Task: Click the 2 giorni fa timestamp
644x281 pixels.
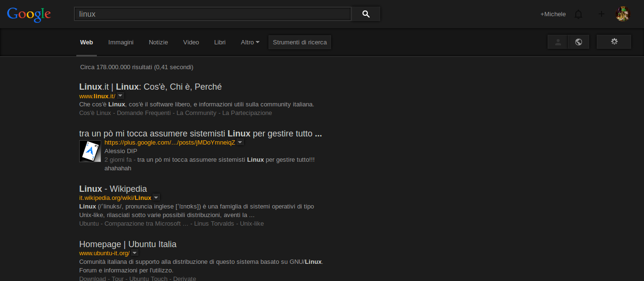Action: point(118,160)
